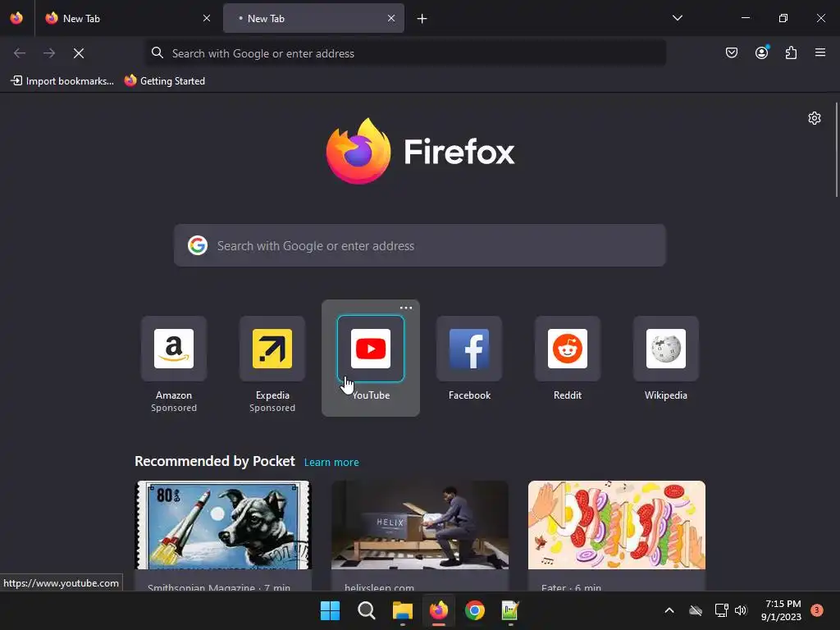Open the YouTube shortcut tile
This screenshot has width=840, height=630.
pos(371,358)
